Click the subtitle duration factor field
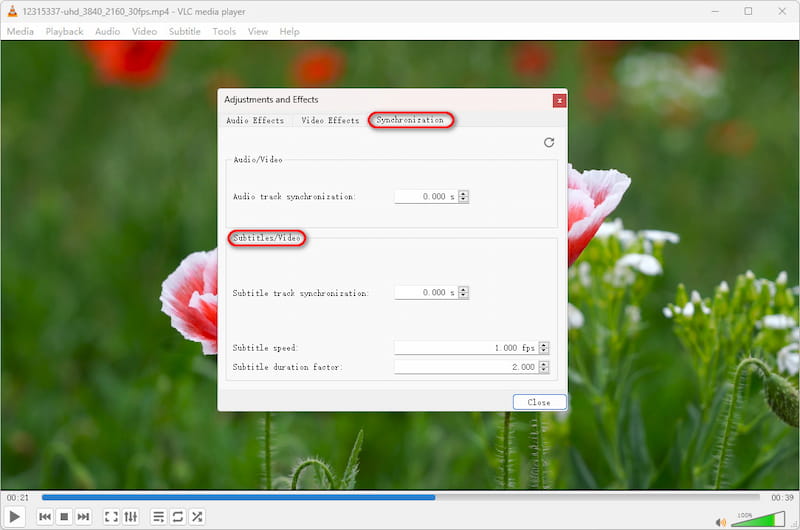The width and height of the screenshot is (800, 530). click(x=466, y=367)
